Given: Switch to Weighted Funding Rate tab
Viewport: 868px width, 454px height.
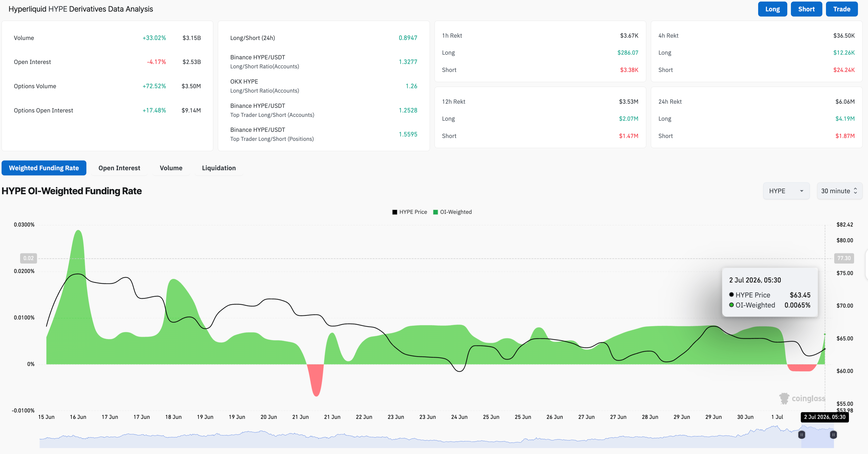Looking at the screenshot, I should (x=44, y=168).
